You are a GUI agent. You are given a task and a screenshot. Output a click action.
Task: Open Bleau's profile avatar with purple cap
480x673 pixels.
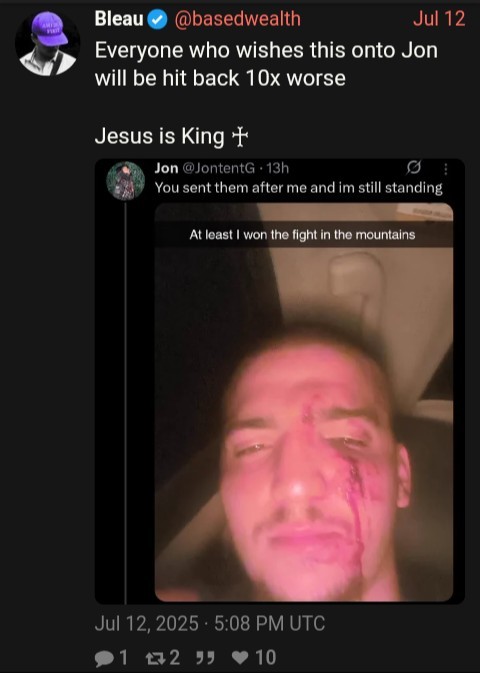[47, 44]
